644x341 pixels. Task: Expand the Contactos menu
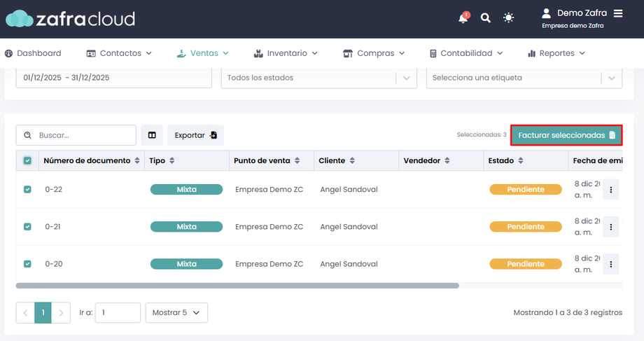(119, 53)
